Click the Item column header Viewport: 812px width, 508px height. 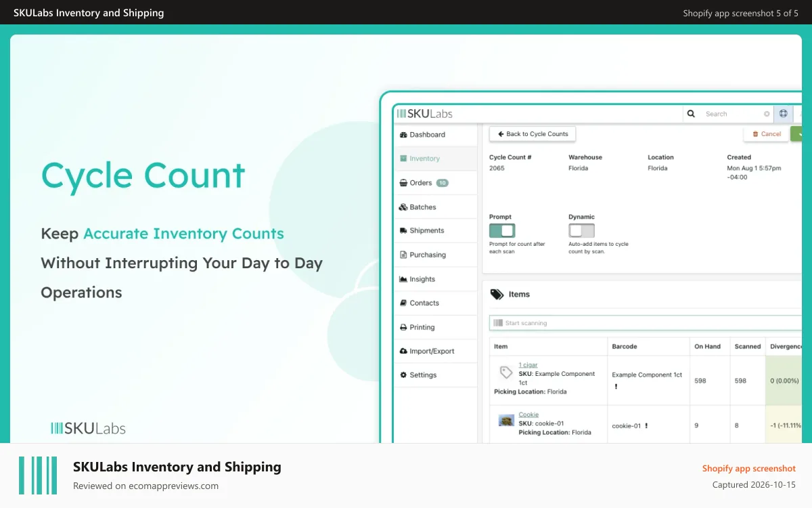[x=501, y=347]
